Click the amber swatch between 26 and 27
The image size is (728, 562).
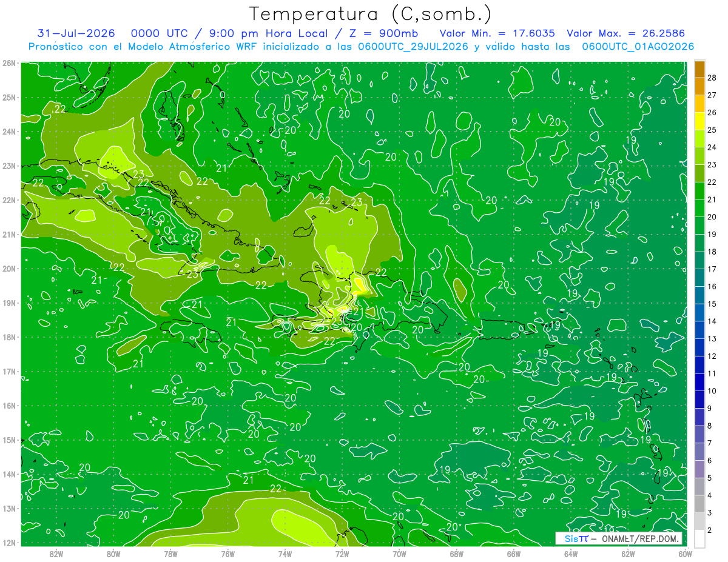coord(699,104)
